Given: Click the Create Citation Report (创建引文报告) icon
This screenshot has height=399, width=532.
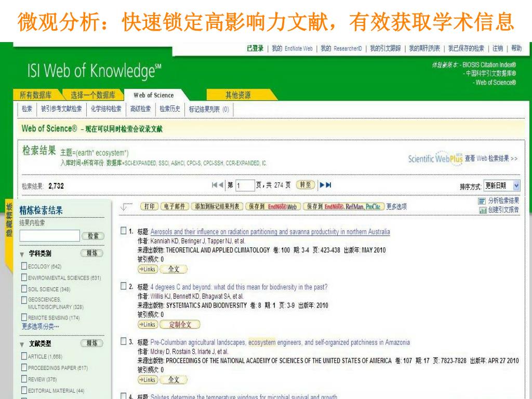Looking at the screenshot, I should click(x=483, y=210).
